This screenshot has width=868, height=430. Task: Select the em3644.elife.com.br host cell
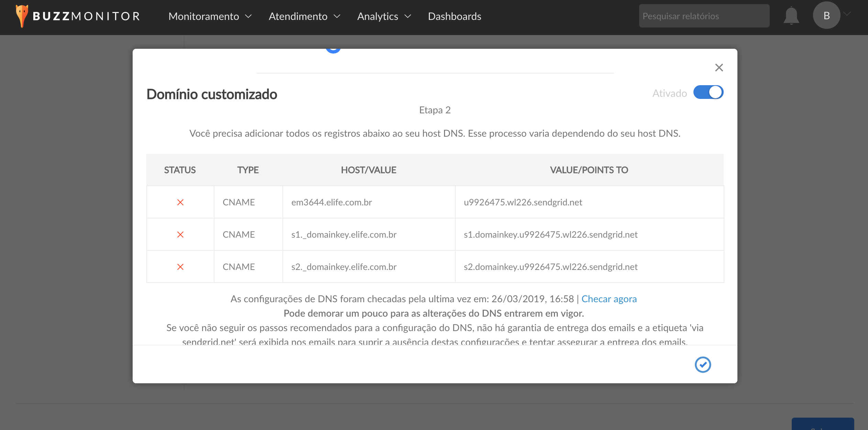pos(332,202)
